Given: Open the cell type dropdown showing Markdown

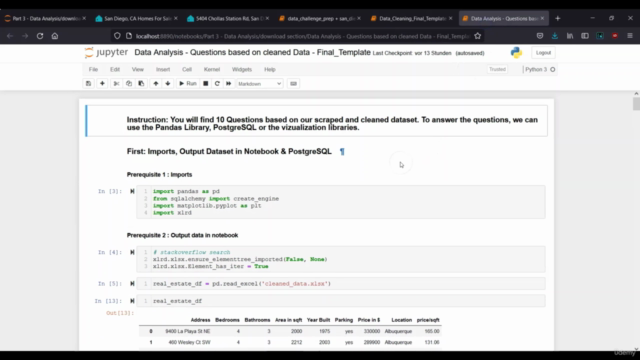Looking at the screenshot, I should click(260, 84).
